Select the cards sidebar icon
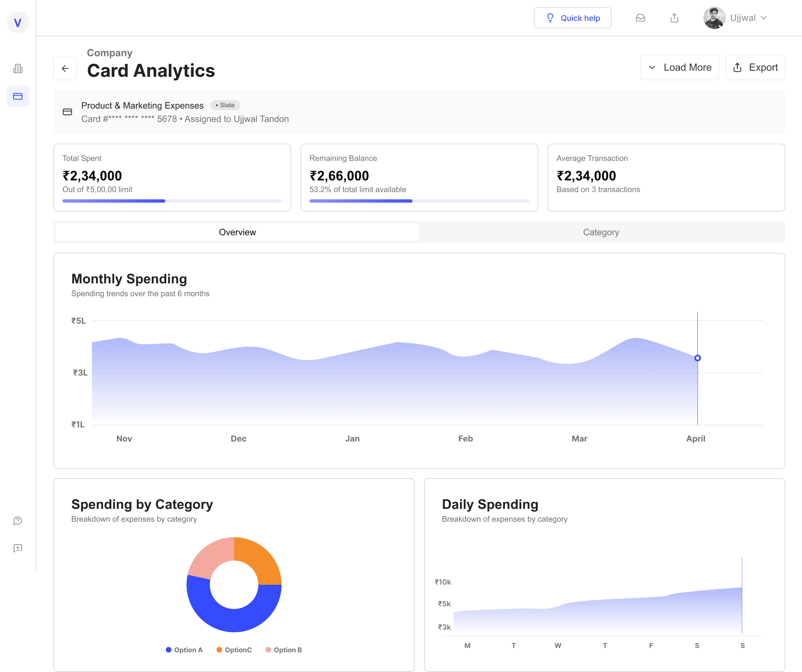Screen dimensions: 802x672 (x=18, y=96)
